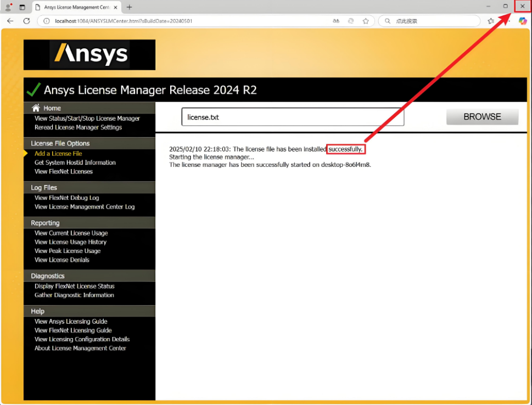Click the Help section header

coord(89,311)
